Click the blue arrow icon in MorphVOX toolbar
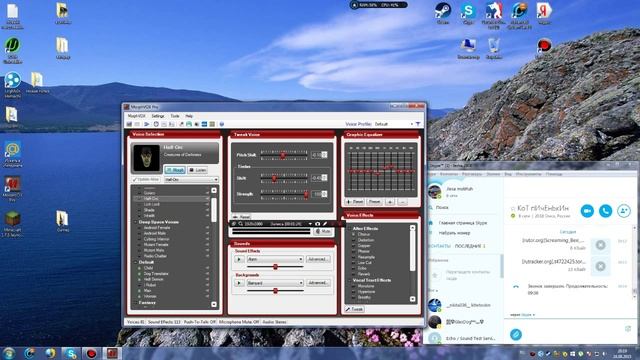The image size is (640, 360). point(147,124)
